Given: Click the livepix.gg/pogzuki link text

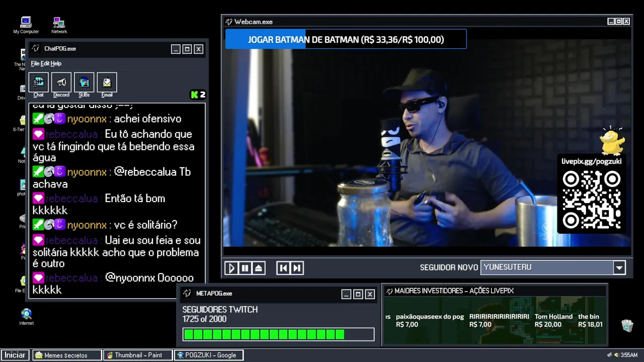Looking at the screenshot, I should (x=591, y=161).
